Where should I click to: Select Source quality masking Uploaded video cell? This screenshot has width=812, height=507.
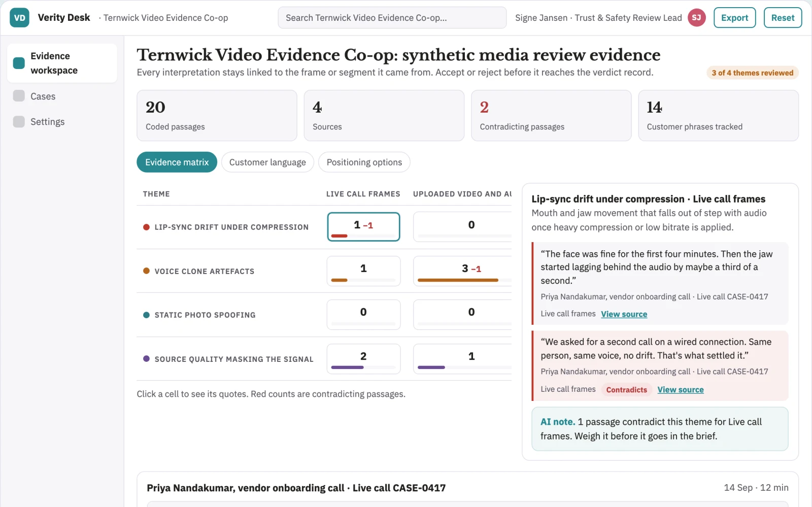pos(463,358)
